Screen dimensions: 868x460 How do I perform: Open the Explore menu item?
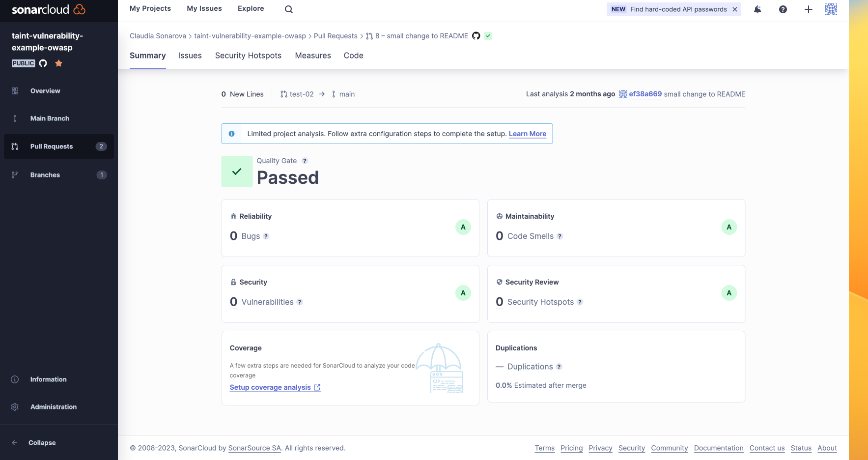[x=251, y=8]
